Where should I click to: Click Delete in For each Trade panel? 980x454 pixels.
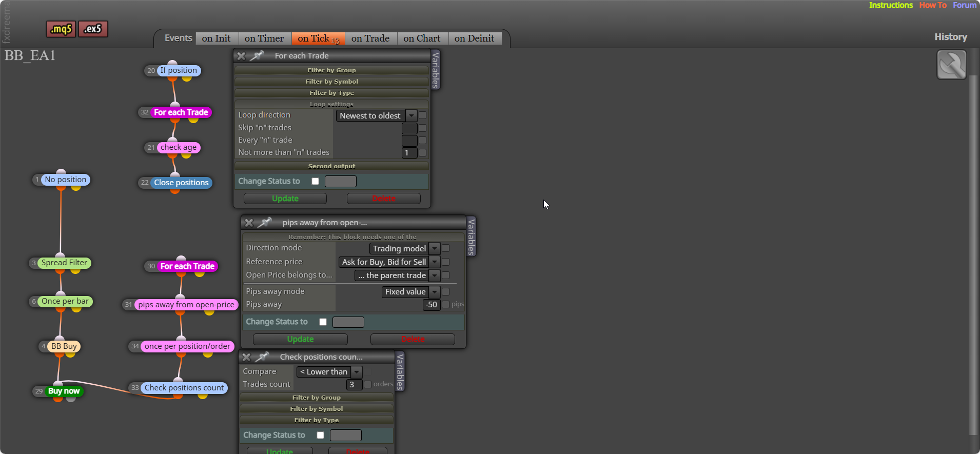384,199
